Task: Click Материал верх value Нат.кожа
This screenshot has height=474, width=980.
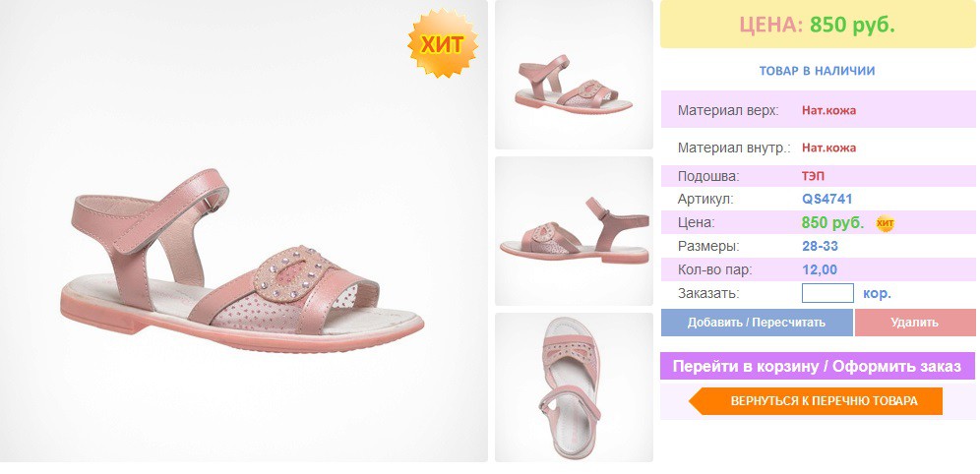Action: point(828,110)
